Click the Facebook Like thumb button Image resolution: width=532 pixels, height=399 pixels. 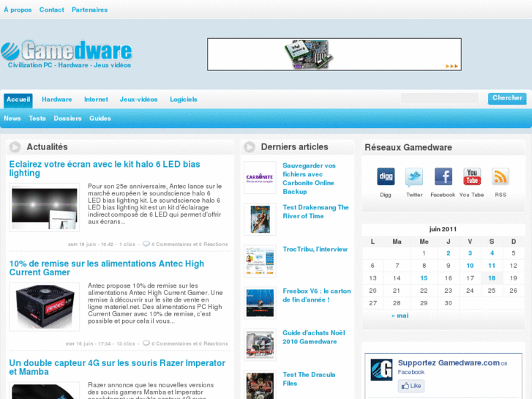(411, 386)
